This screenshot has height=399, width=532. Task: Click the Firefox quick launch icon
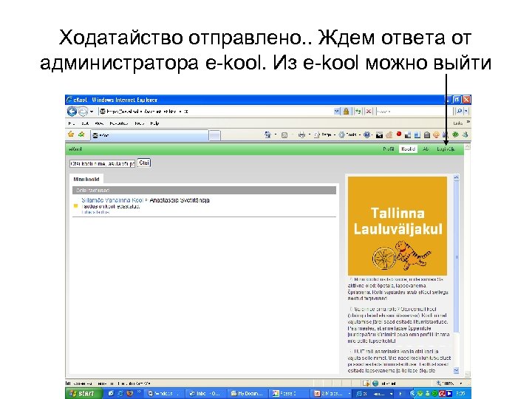click(129, 394)
